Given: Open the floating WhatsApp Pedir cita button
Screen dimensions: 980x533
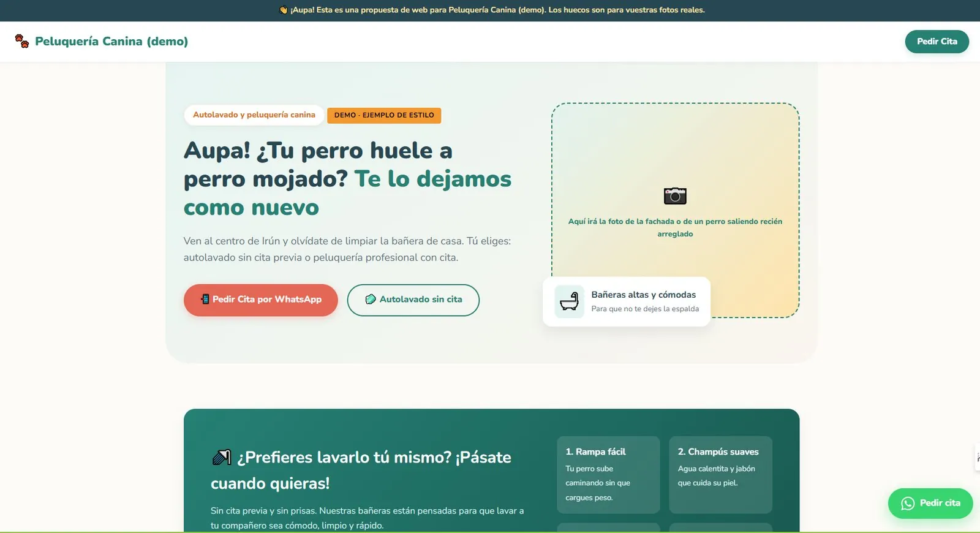Looking at the screenshot, I should pos(930,503).
